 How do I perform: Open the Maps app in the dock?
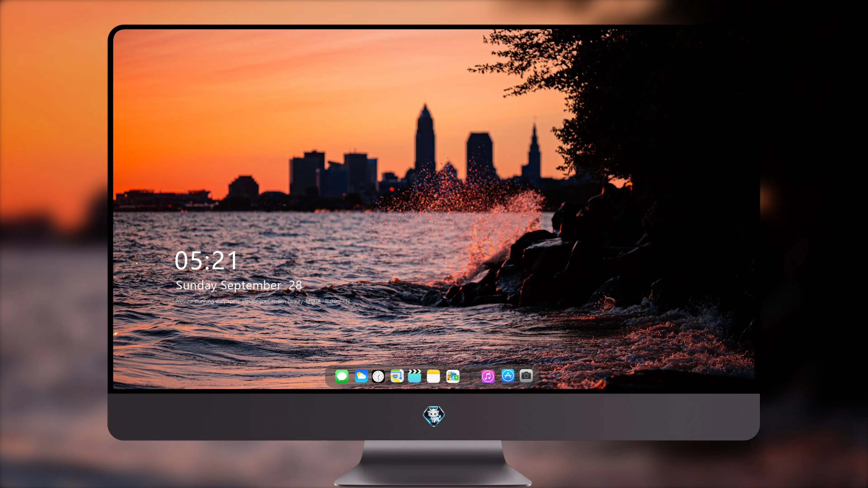click(x=397, y=376)
